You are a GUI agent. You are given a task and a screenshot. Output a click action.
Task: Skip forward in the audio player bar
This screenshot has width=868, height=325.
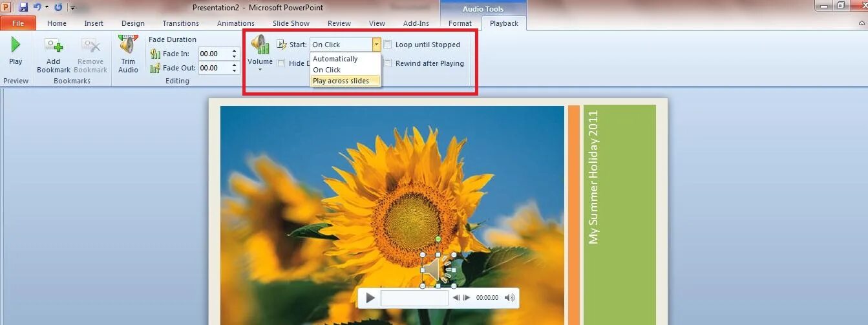466,298
